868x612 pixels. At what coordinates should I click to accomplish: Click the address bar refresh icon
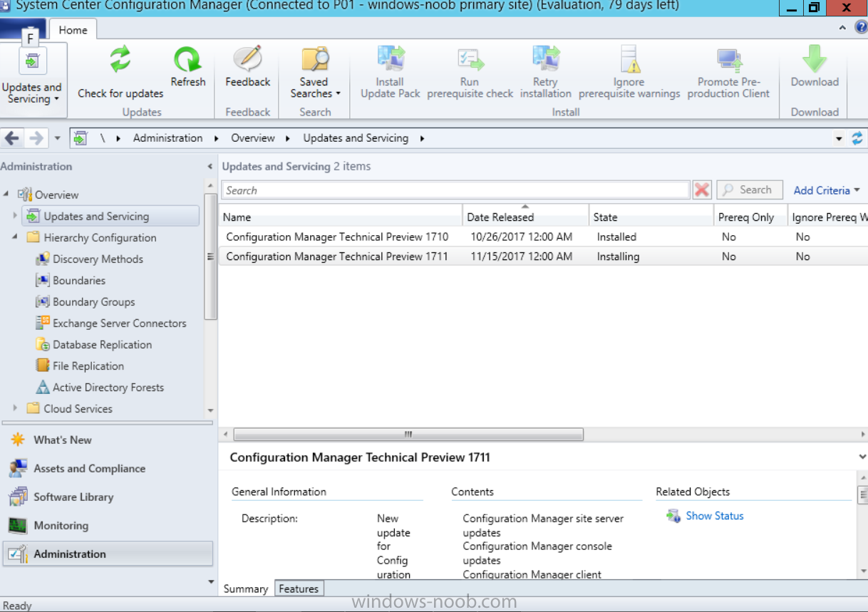[857, 138]
